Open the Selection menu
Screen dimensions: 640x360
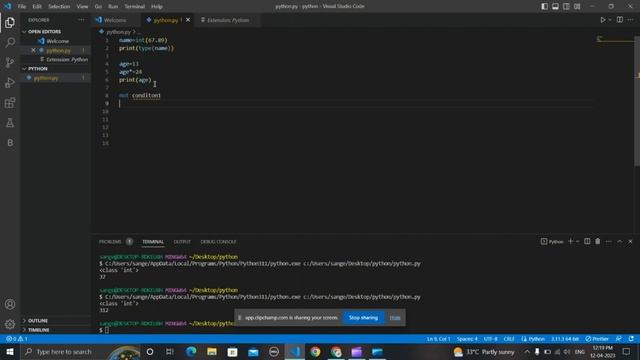[x=59, y=7]
